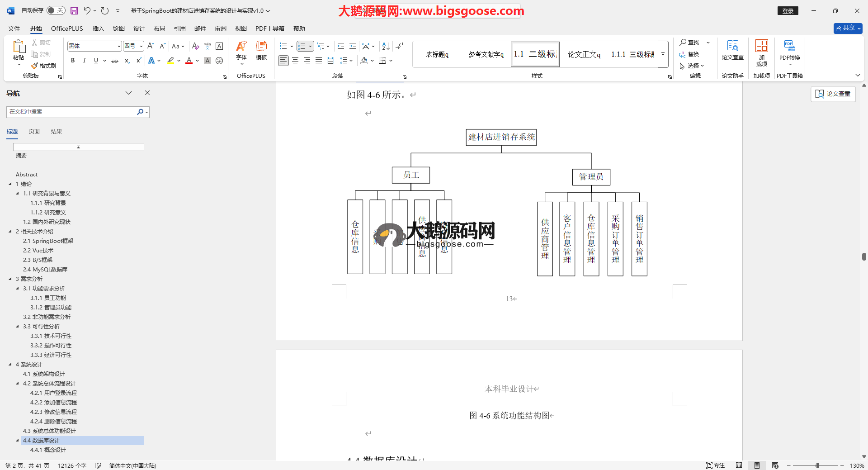The width and height of the screenshot is (868, 470).
Task: Open the font size dropdown (四号)
Action: point(141,46)
